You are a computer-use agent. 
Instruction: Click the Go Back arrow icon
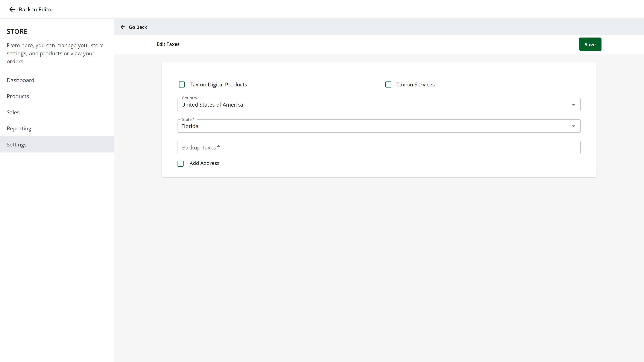pos(123,27)
